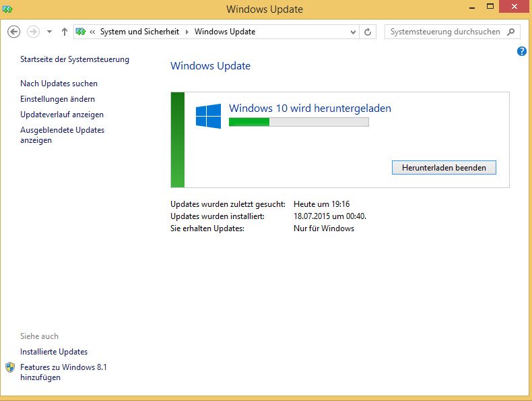The image size is (532, 401).
Task: Open Ausgeblendete Updates anzeigen
Action: [x=63, y=135]
